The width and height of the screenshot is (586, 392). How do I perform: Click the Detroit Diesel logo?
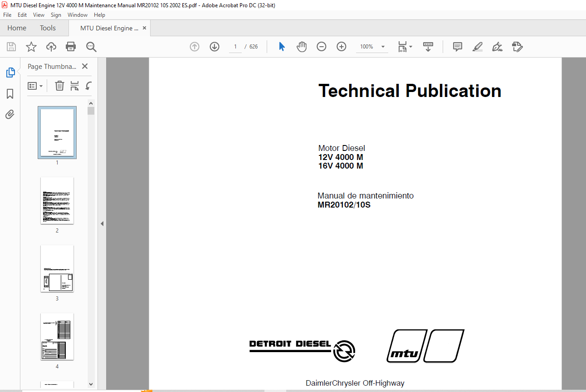coord(303,350)
